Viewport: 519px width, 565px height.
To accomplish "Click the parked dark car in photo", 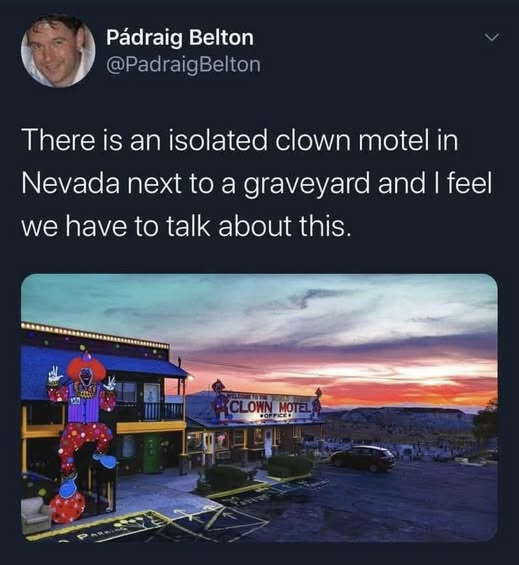I will (x=363, y=458).
